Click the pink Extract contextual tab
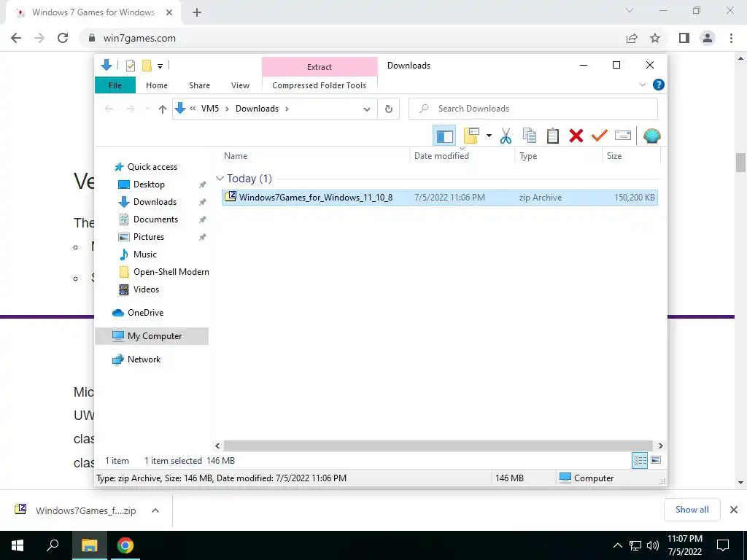 click(320, 66)
